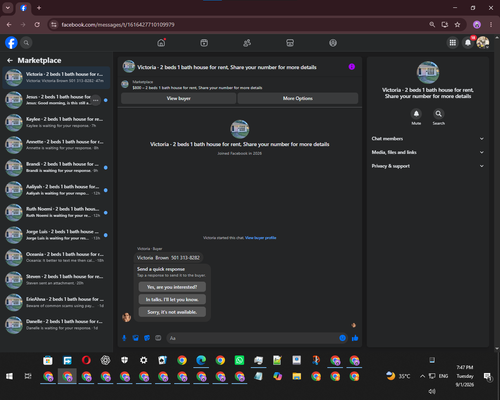Switch to the Facebook browser tab
Screen dimensions: 500x400
(x=23, y=8)
